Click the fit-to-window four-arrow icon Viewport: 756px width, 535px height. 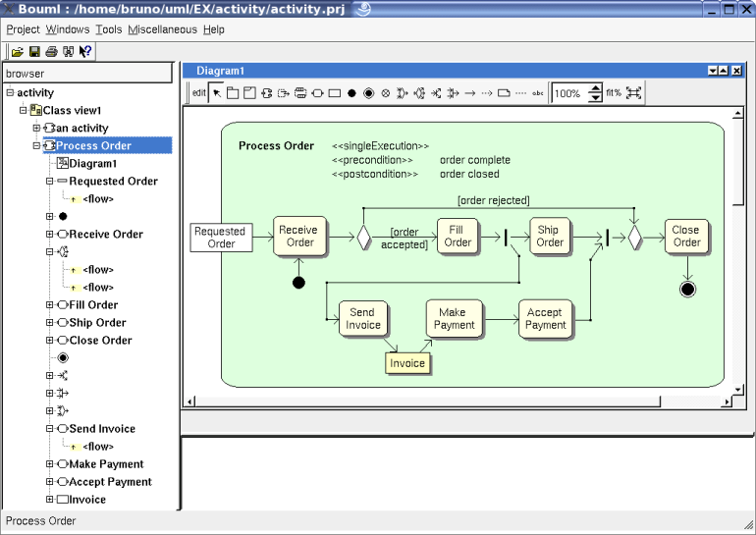click(633, 93)
